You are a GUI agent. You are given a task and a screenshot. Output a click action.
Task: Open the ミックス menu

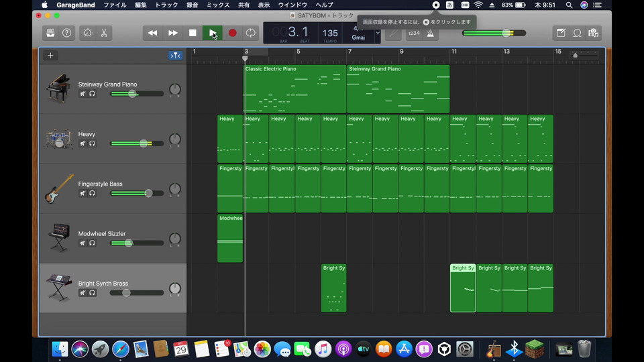[x=218, y=5]
